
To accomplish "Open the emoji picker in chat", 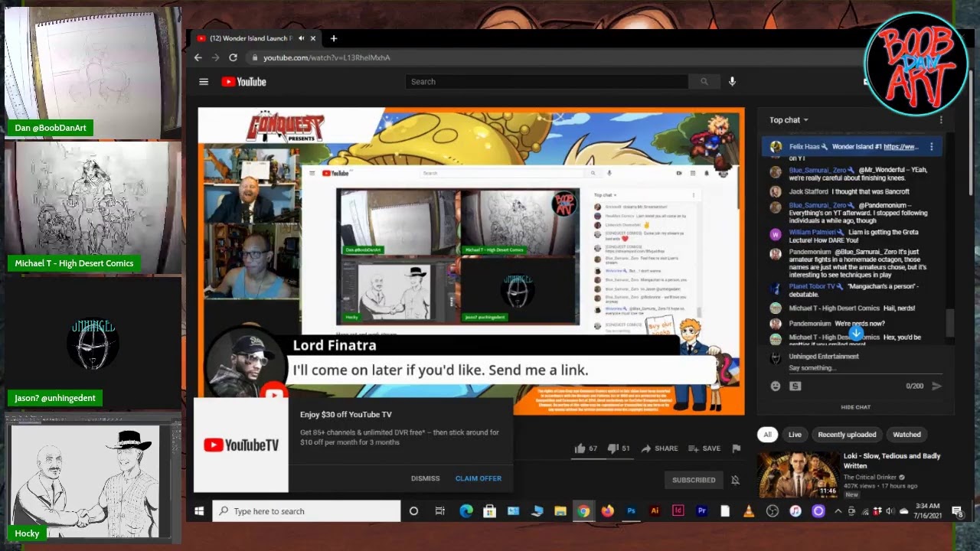I will (776, 386).
